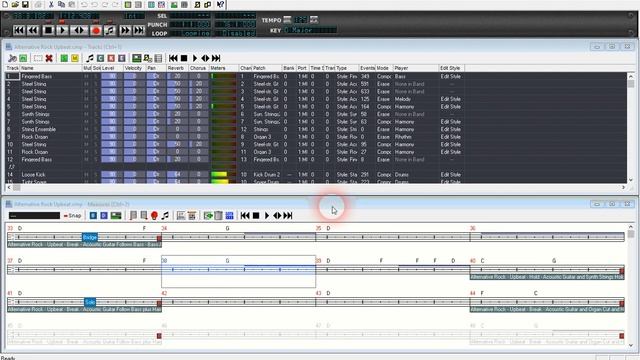Click the C icon in Tracks toolbar
The image size is (640, 360).
[100, 58]
